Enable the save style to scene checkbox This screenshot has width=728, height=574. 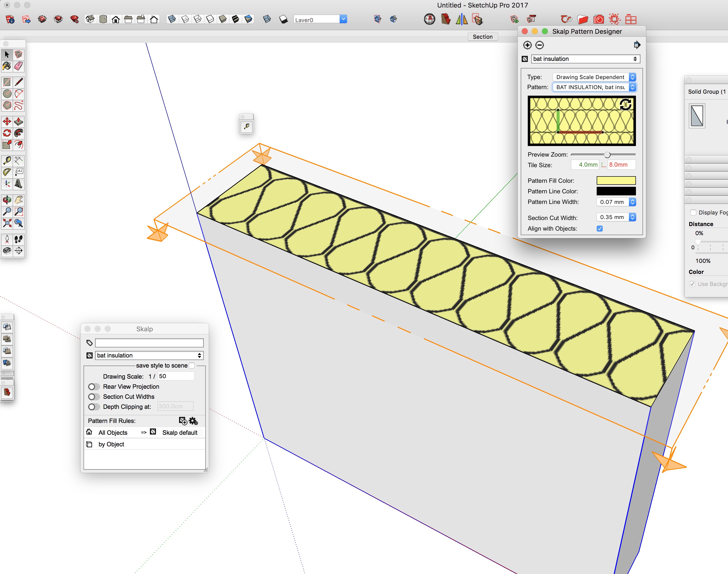(x=192, y=365)
